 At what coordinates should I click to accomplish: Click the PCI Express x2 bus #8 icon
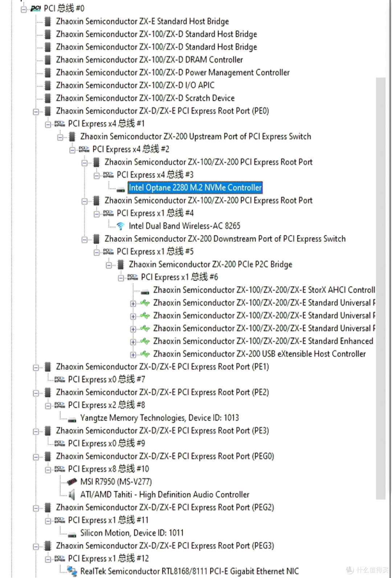pos(60,405)
